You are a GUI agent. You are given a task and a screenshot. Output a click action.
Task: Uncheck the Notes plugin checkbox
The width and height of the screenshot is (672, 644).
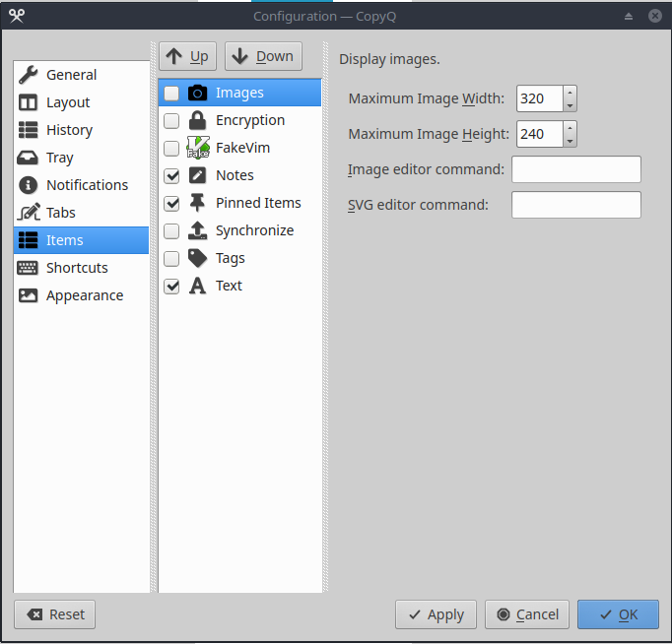click(x=171, y=175)
